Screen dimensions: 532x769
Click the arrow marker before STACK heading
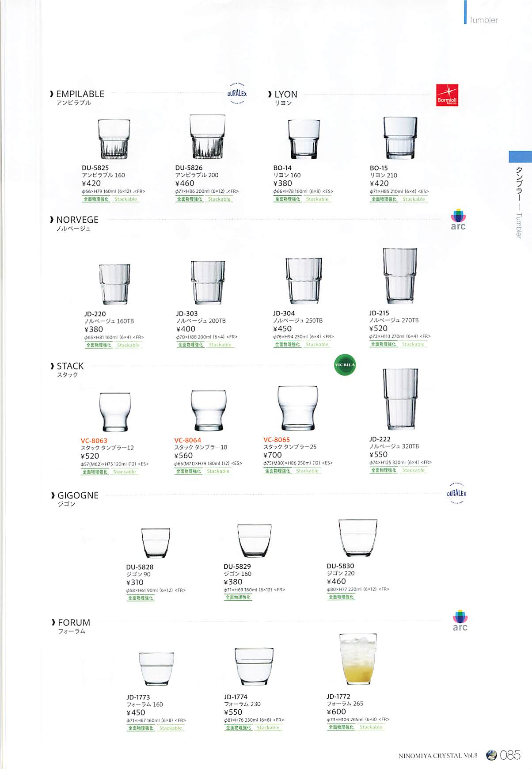pyautogui.click(x=52, y=366)
